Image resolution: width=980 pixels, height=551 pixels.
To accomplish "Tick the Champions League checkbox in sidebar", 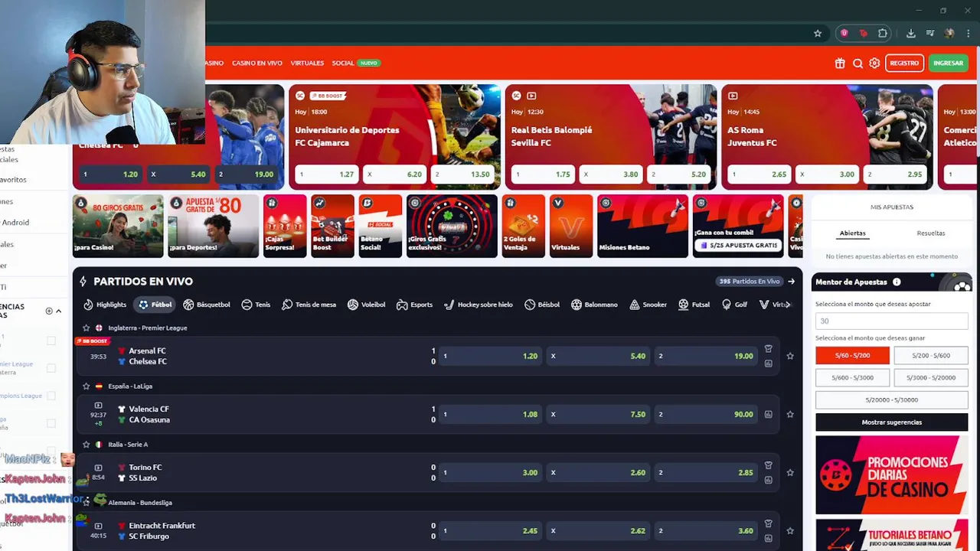I will 51,396.
